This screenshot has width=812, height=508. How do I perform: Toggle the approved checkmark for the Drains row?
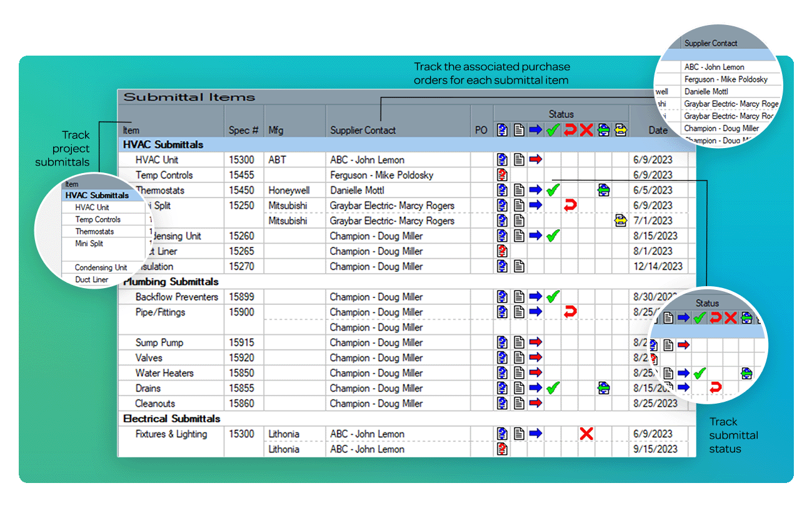553,387
